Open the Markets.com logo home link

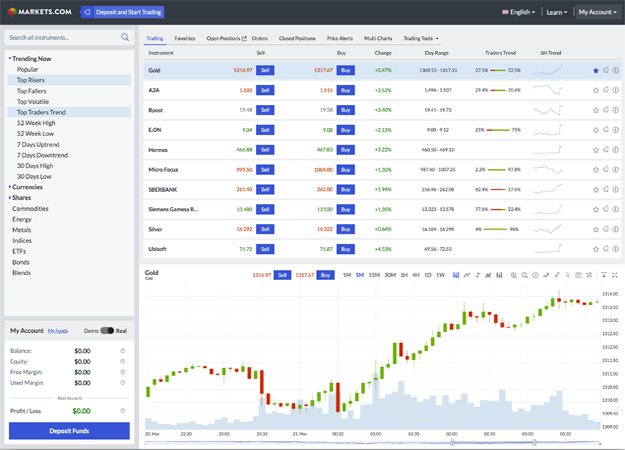[x=39, y=12]
